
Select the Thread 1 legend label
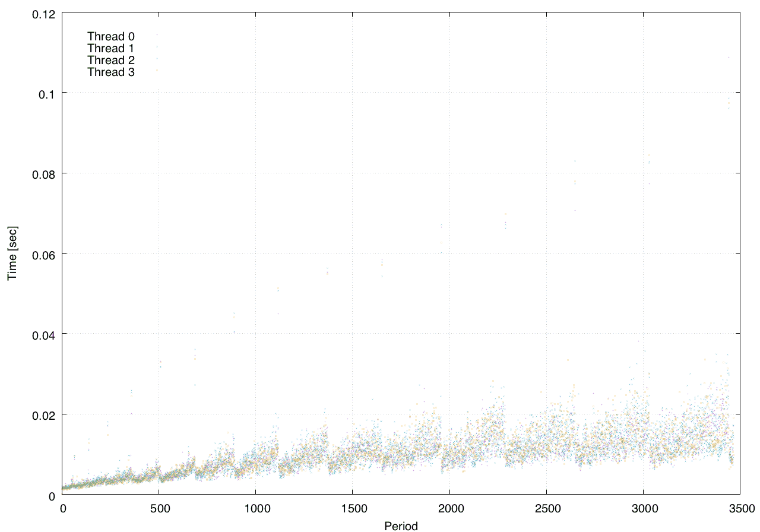coord(111,48)
